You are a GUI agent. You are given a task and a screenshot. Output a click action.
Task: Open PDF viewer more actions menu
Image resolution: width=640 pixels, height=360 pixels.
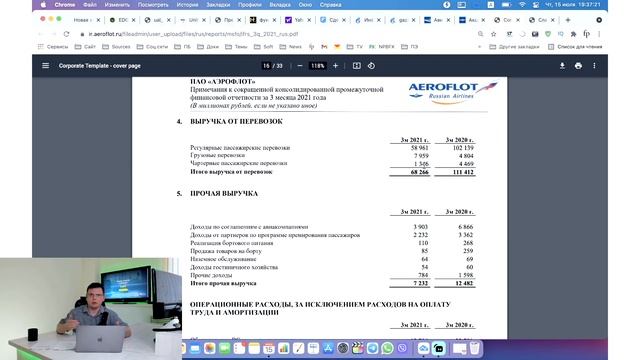pos(594,66)
